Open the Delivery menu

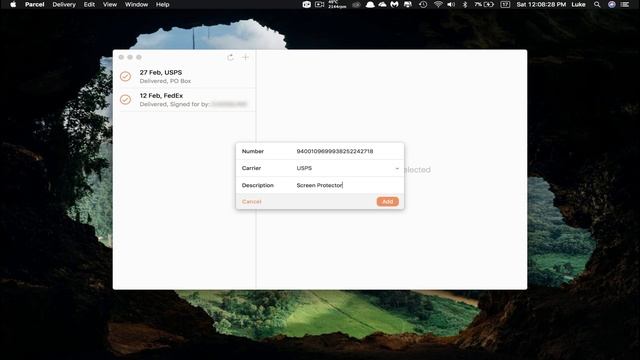point(64,4)
